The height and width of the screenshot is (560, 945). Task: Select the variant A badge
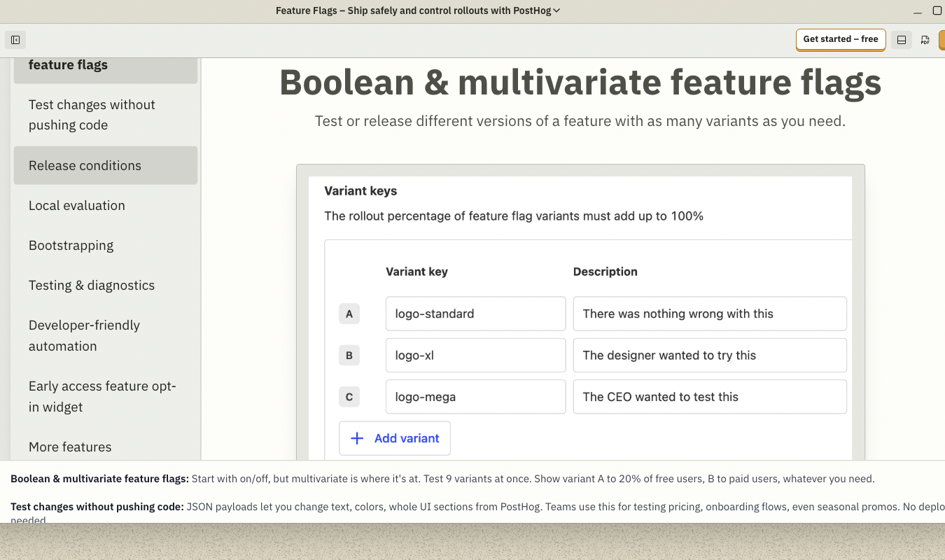coord(349,314)
